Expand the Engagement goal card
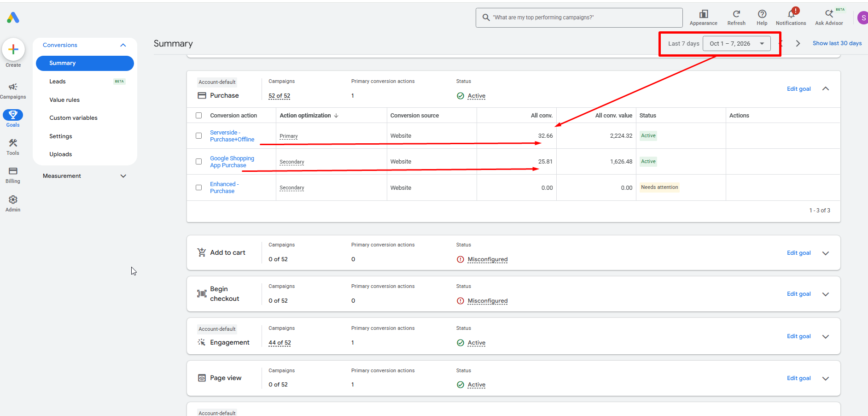Image resolution: width=868 pixels, height=416 pixels. point(826,336)
